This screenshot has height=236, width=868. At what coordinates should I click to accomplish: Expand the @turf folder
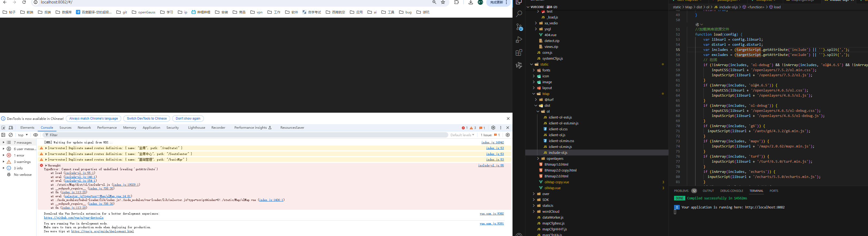pyautogui.click(x=536, y=100)
